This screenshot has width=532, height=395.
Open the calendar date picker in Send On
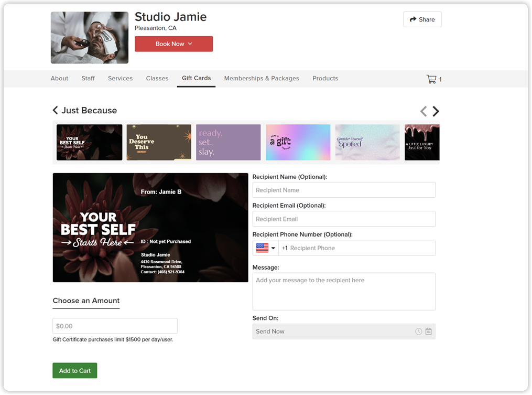pyautogui.click(x=429, y=332)
